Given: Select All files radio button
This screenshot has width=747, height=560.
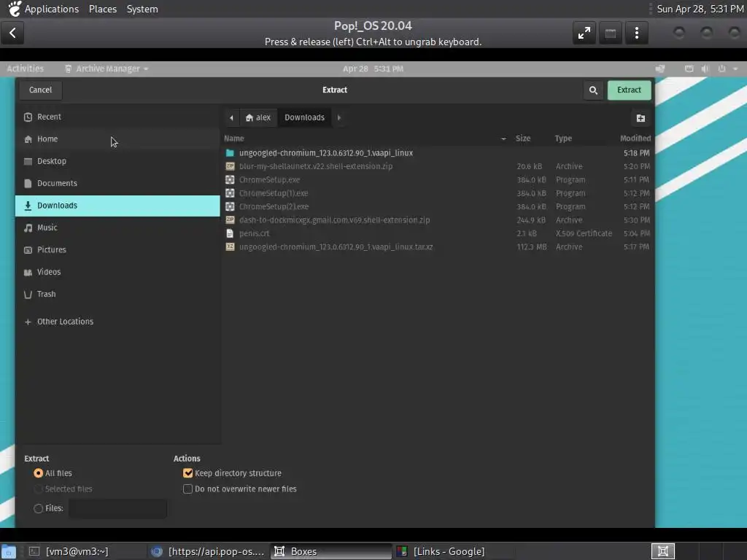Looking at the screenshot, I should [38, 473].
